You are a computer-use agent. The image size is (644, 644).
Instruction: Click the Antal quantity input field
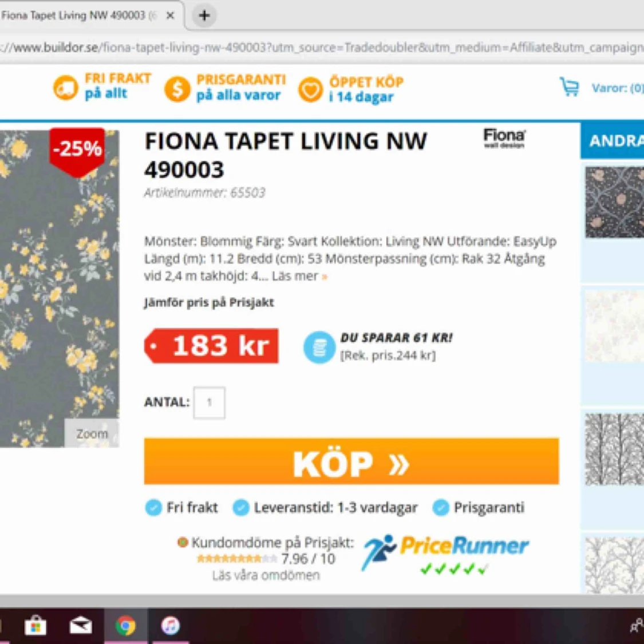(209, 402)
